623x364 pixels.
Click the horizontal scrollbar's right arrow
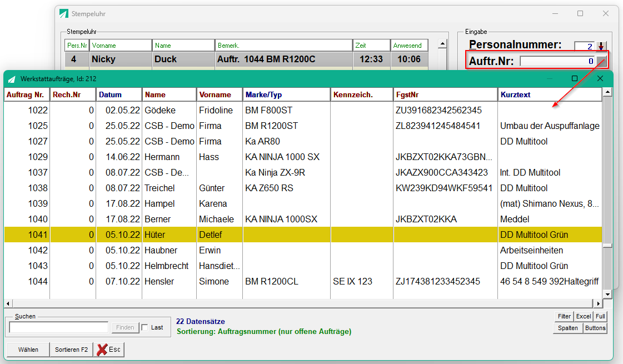599,303
